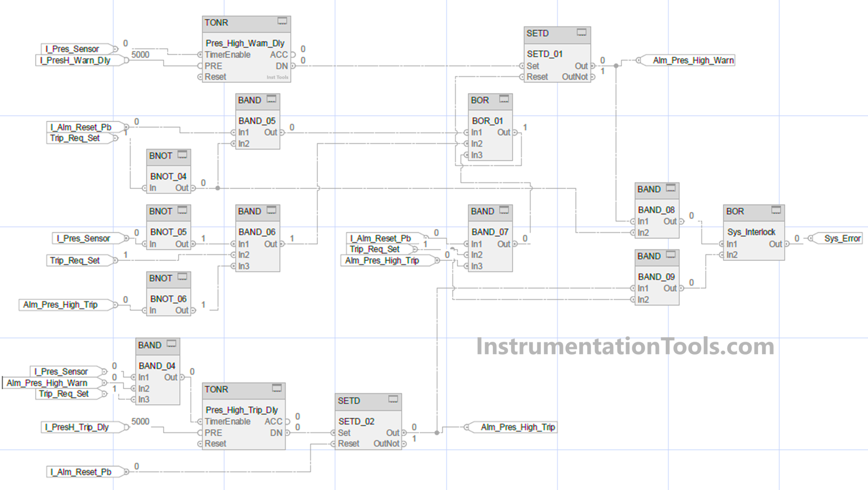Open properties button on BNOT_04 block
868x490 pixels.
(182, 155)
